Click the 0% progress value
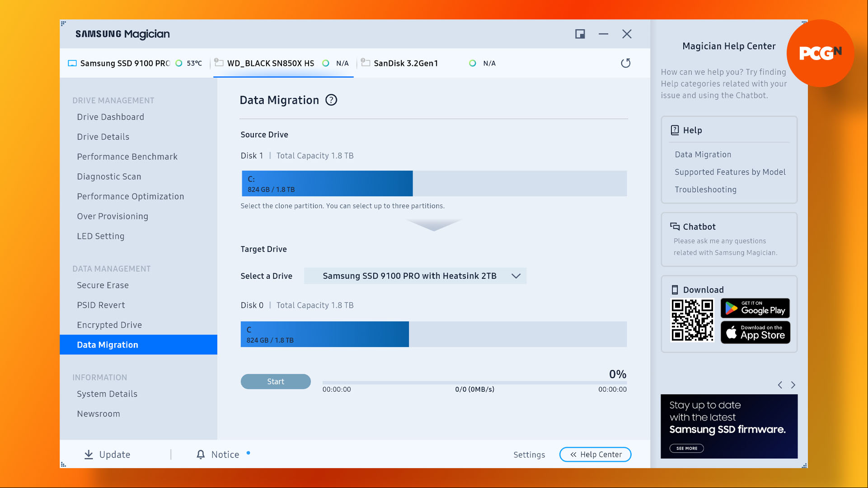 617,374
